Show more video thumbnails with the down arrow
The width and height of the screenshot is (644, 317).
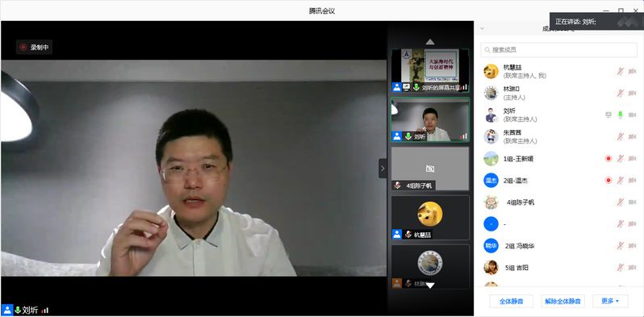[430, 285]
